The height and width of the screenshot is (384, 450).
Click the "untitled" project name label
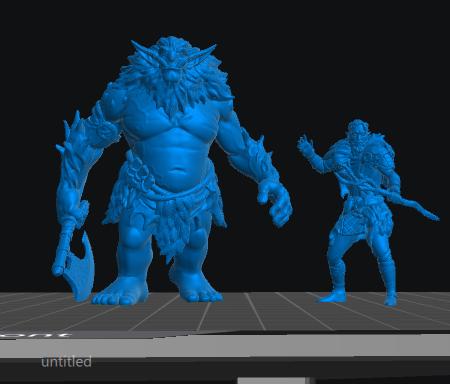[x=66, y=362]
